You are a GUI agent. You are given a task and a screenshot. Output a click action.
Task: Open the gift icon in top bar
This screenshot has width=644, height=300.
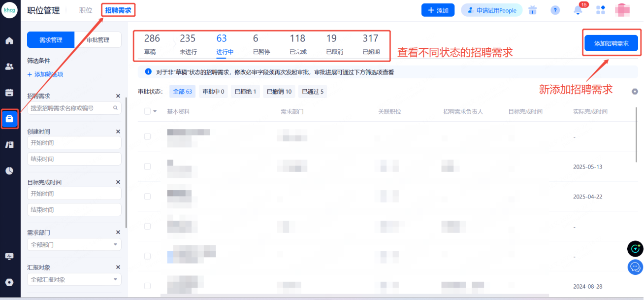(533, 10)
